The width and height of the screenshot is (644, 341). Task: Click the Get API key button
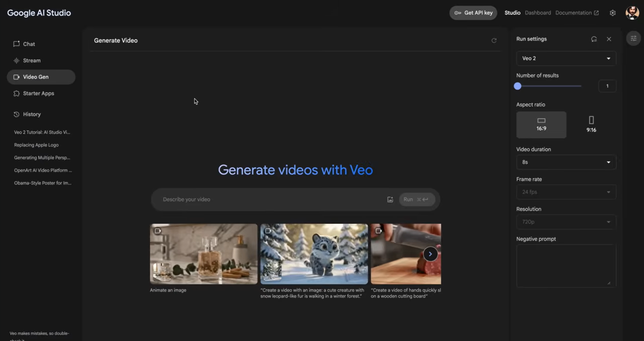click(473, 13)
